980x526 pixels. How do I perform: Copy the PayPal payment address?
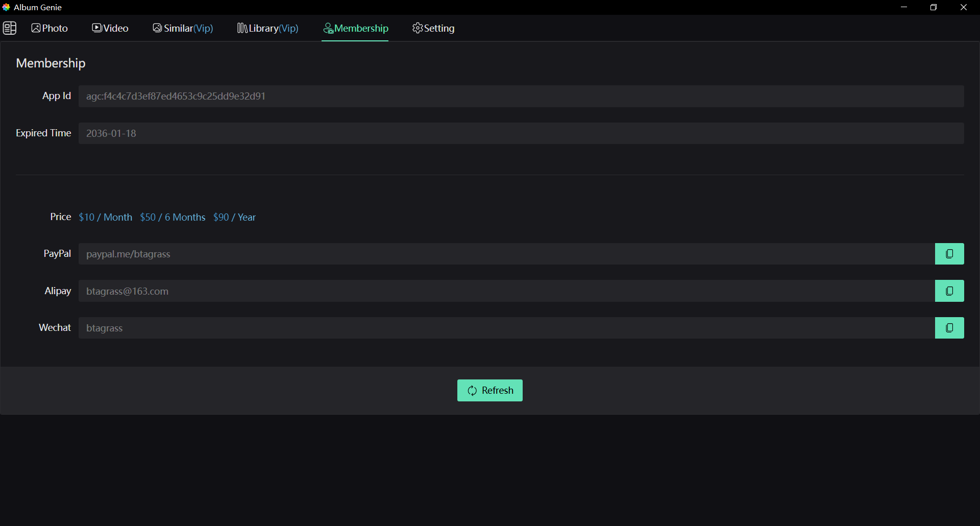coord(949,254)
